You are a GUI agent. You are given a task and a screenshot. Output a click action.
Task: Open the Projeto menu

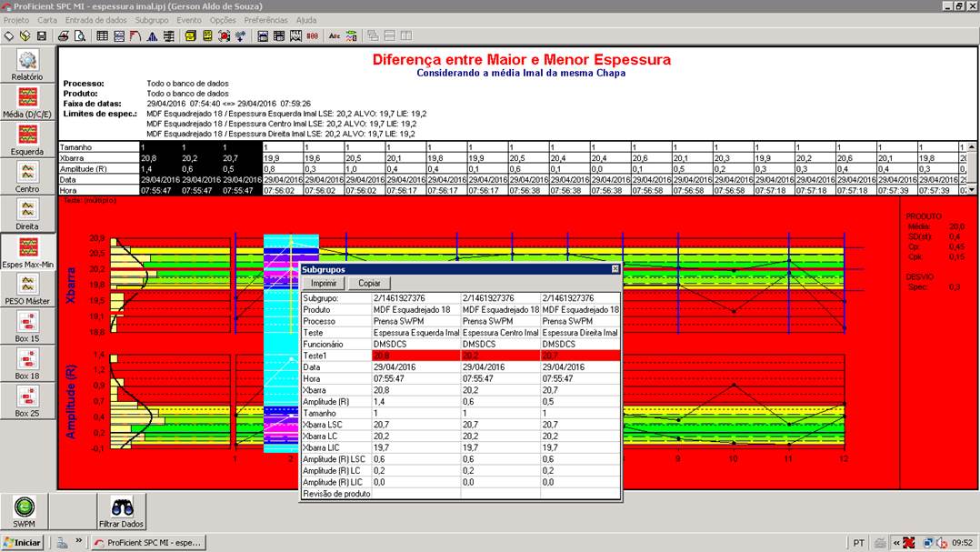(16, 20)
